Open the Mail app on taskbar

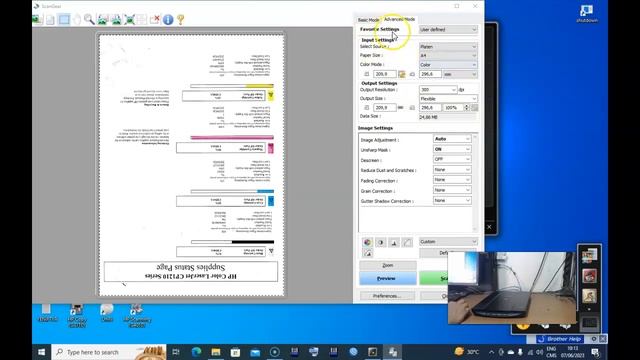click(255, 352)
